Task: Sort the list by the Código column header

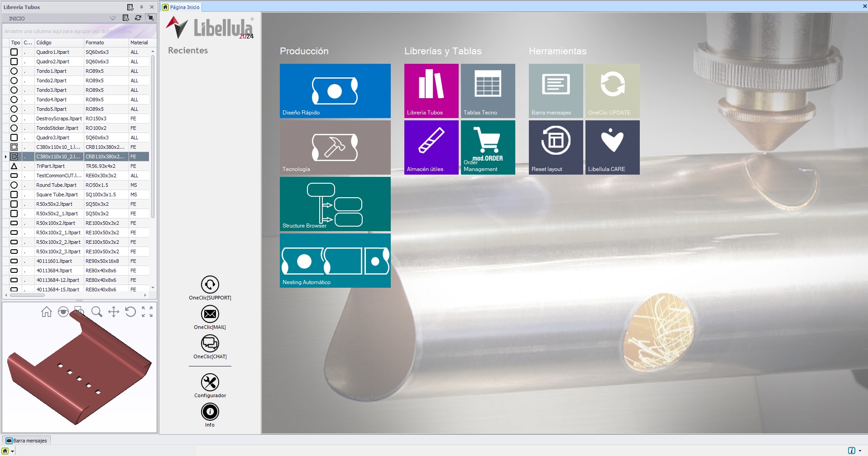Action: tap(59, 43)
